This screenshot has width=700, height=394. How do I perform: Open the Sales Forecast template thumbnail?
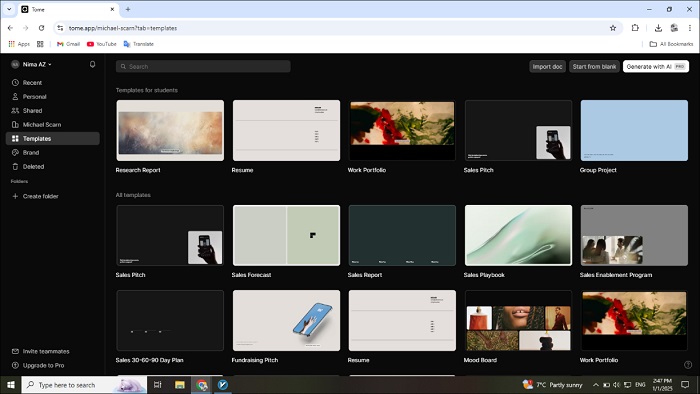[x=286, y=235]
